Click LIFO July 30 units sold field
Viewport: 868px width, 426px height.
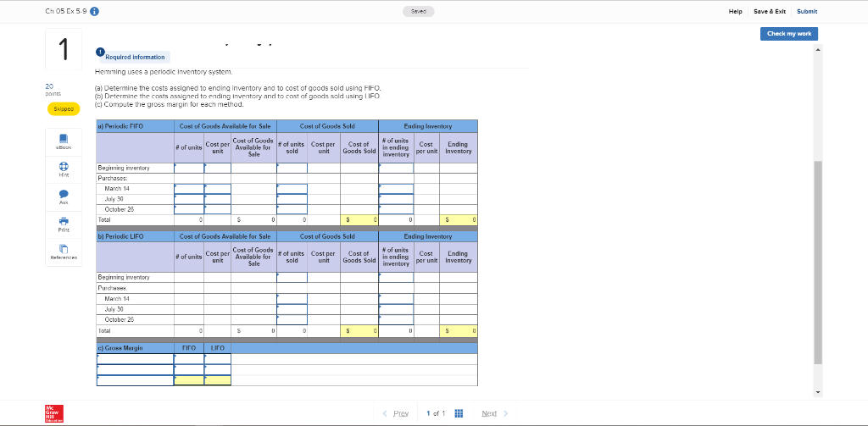point(292,309)
